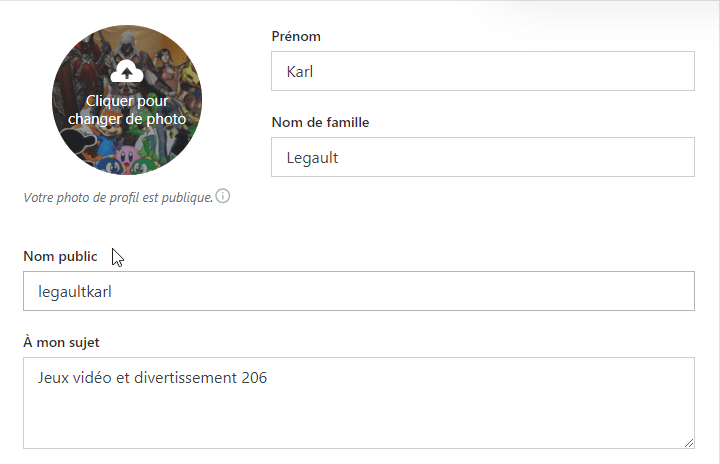Click the info icon beside public photo notice
The height and width of the screenshot is (464, 720).
tap(223, 196)
